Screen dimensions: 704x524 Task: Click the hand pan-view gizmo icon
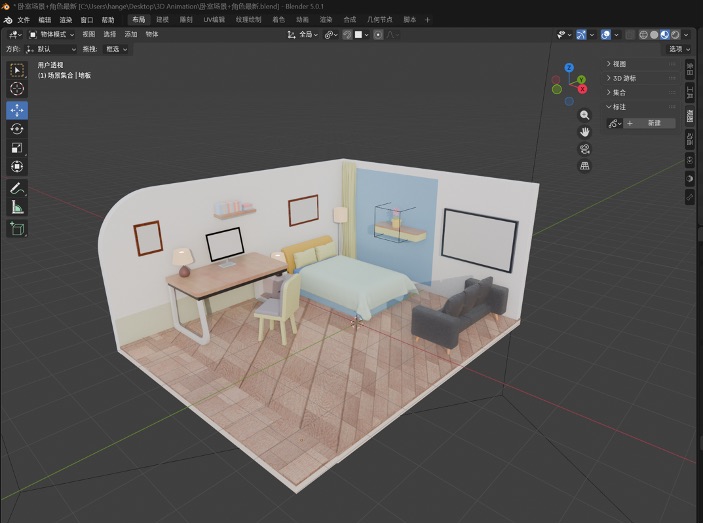tap(584, 132)
